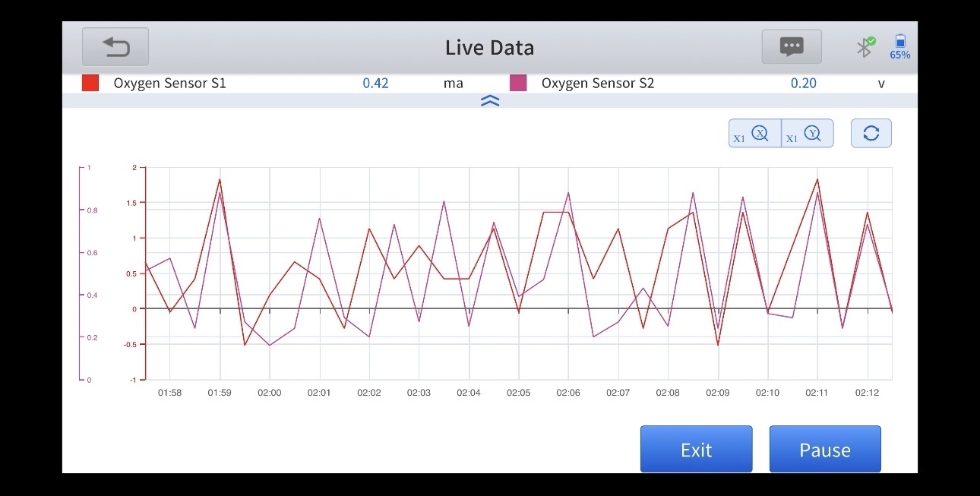Click the S1 reading value 0.42
This screenshot has height=496, width=980.
(x=375, y=84)
